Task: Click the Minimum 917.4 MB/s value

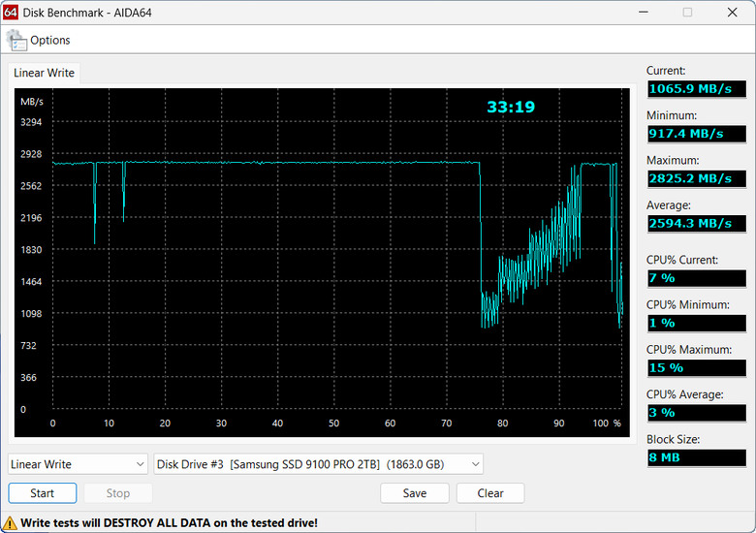Action: pos(697,134)
